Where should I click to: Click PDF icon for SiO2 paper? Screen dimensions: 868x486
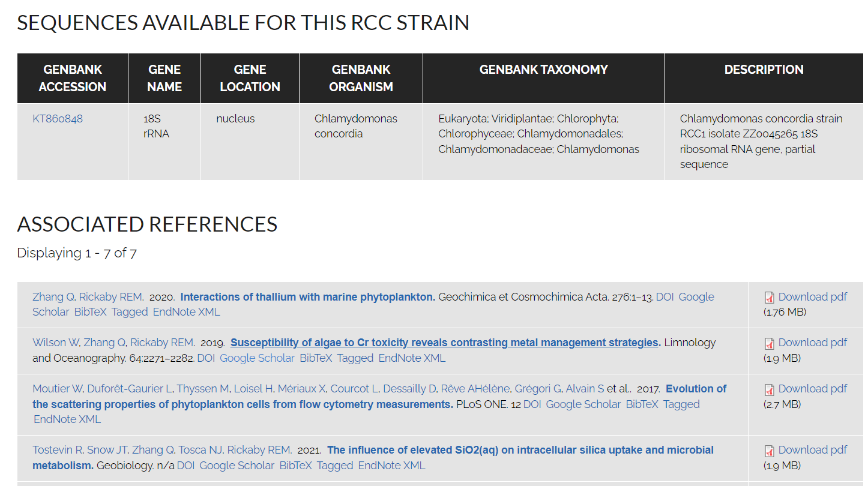click(769, 451)
